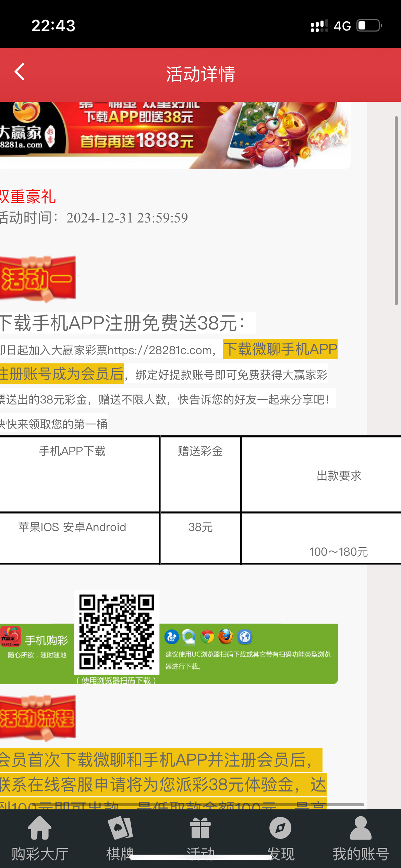Viewport: 401px width, 868px height.
Task: Click the Firefox browser icon
Action: [x=226, y=637]
